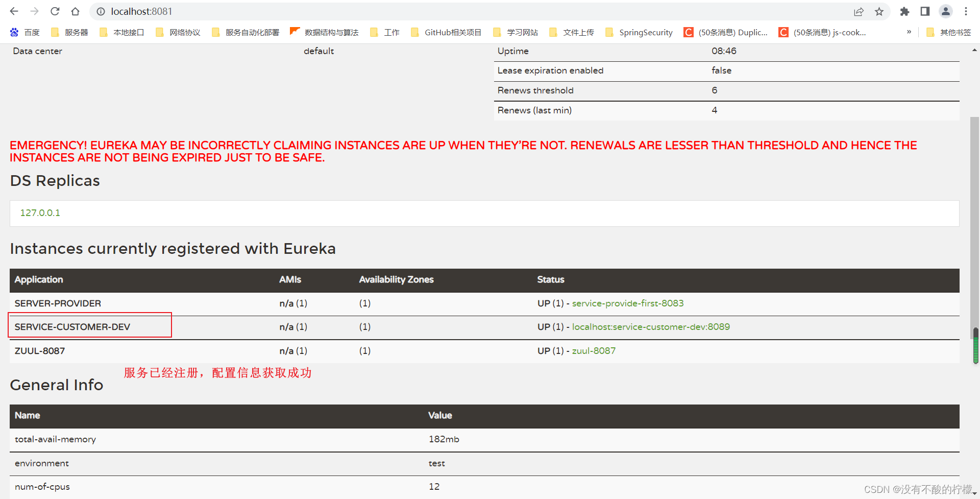The image size is (980, 499).
Task: Open the 文件上传 bookmark folder
Action: [572, 32]
